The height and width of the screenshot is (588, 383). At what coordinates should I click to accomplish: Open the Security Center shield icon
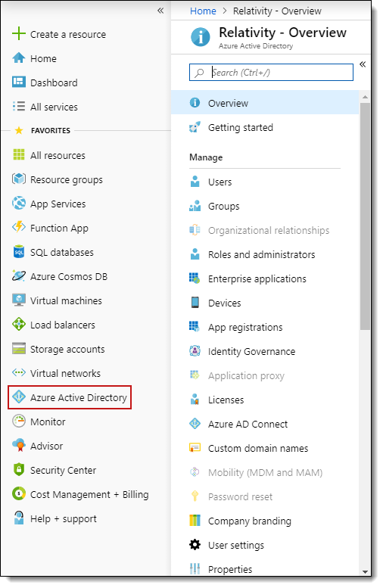19,470
